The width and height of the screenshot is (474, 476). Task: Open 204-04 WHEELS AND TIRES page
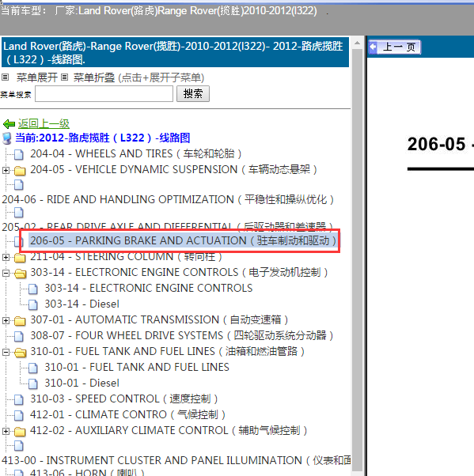click(135, 153)
